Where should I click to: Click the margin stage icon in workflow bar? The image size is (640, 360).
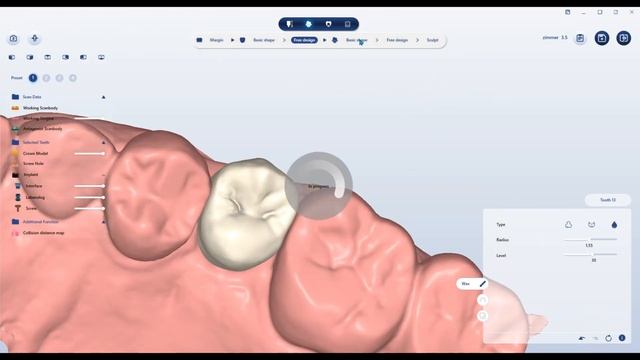[199, 40]
